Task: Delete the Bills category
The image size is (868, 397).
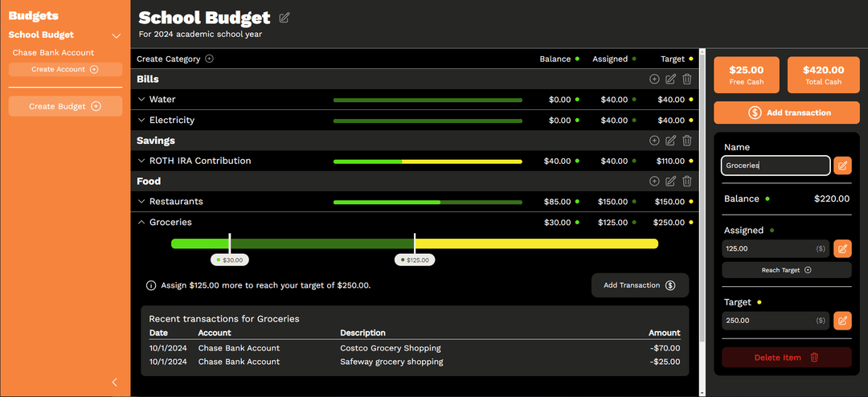Action: tap(686, 79)
